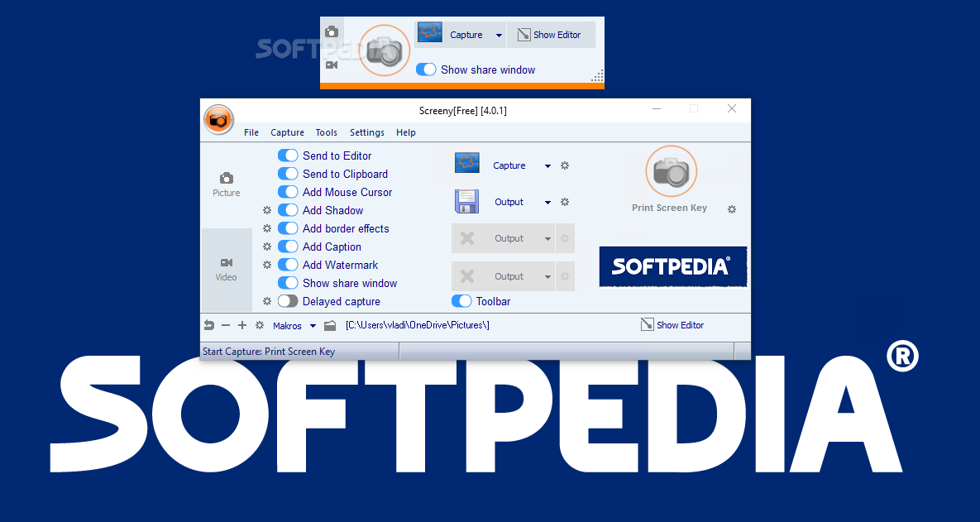Click the large round camera in floating toolbar

(385, 50)
